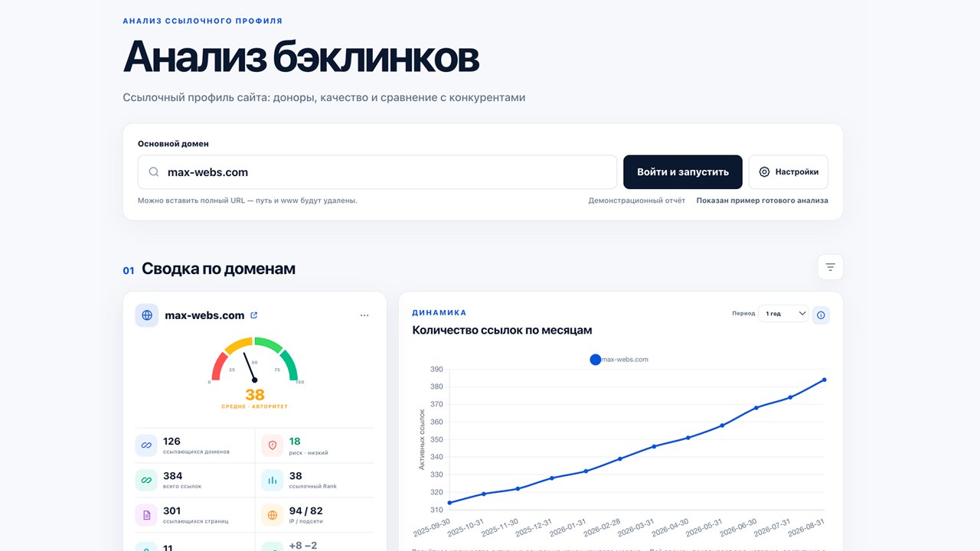The width and height of the screenshot is (980, 551).
Task: Toggle the max-webs.com series in chart legend
Action: pos(619,359)
